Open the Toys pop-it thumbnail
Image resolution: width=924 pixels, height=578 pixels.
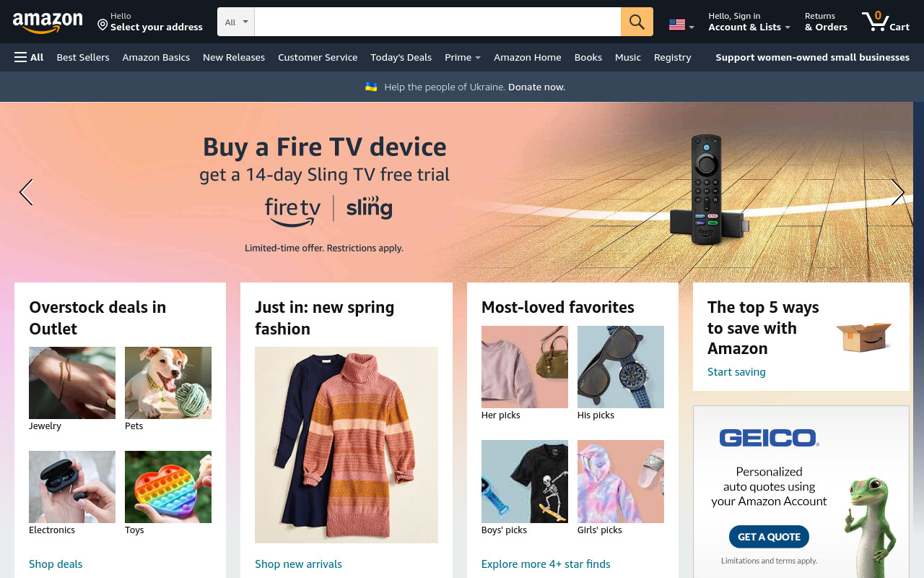pyautogui.click(x=168, y=487)
